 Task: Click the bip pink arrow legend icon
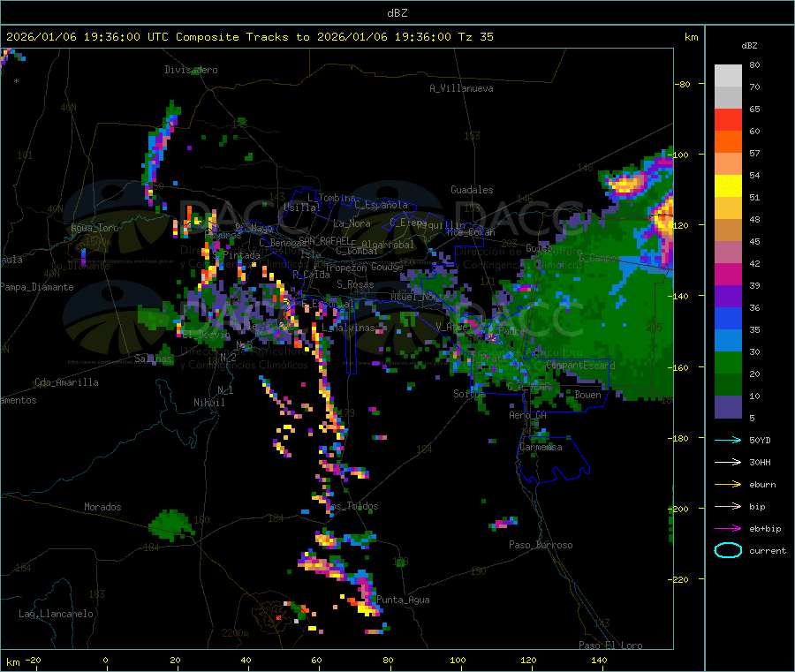coord(728,506)
